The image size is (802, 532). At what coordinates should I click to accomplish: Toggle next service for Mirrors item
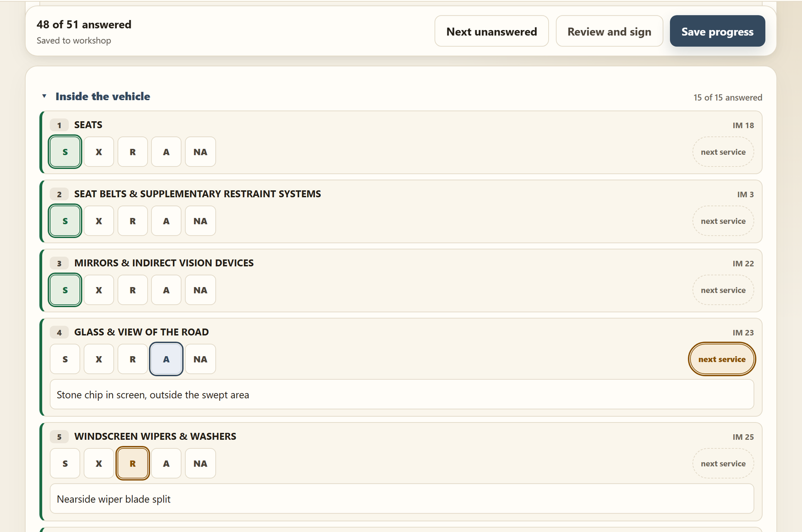coord(723,290)
